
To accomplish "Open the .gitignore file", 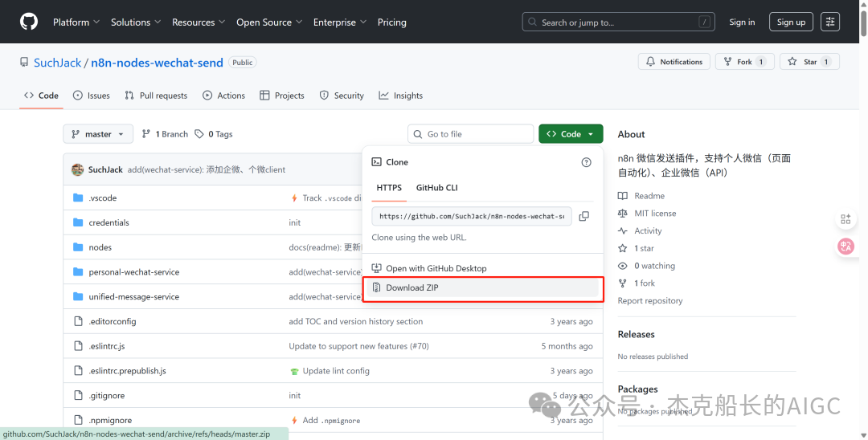I will click(x=107, y=395).
